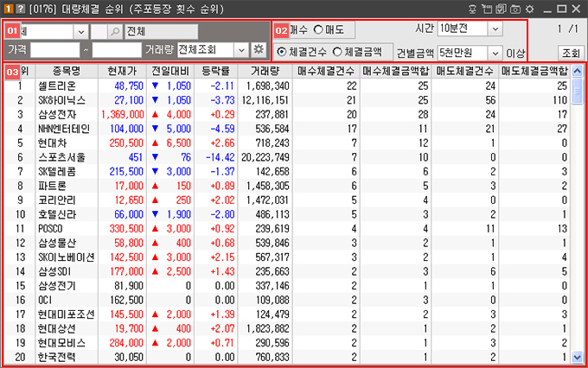Click the OCI stock name
The width and height of the screenshot is (588, 368).
(x=45, y=300)
